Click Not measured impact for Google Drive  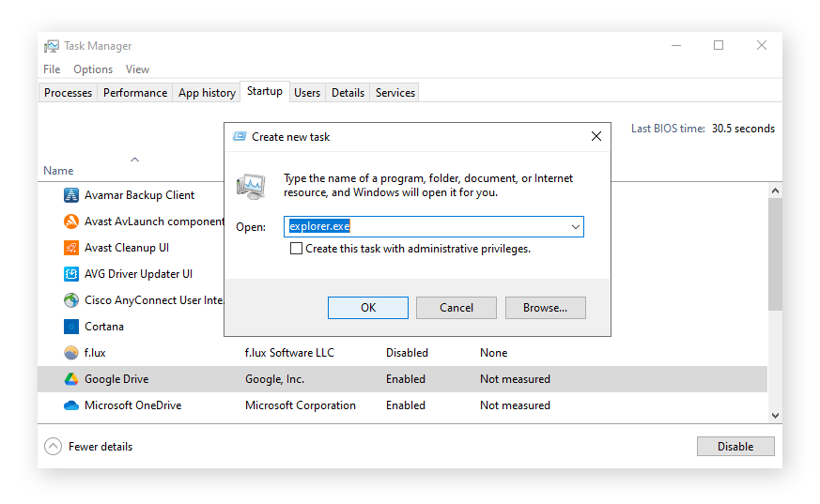tap(515, 379)
